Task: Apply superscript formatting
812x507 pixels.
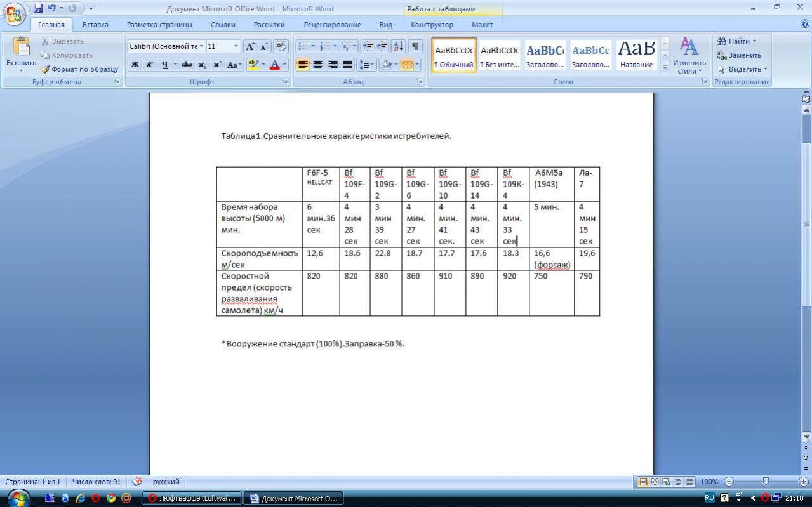Action: coord(217,65)
